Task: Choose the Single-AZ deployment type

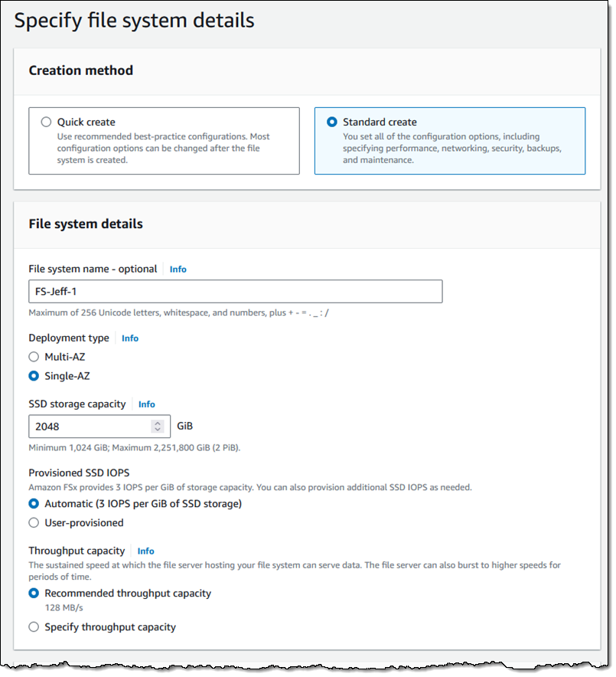Action: point(34,376)
